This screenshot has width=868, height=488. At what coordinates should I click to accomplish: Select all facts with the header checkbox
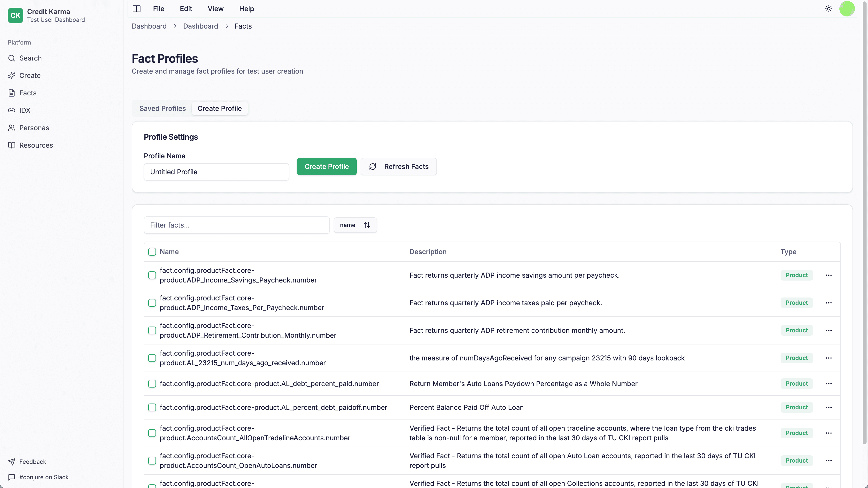pos(152,252)
